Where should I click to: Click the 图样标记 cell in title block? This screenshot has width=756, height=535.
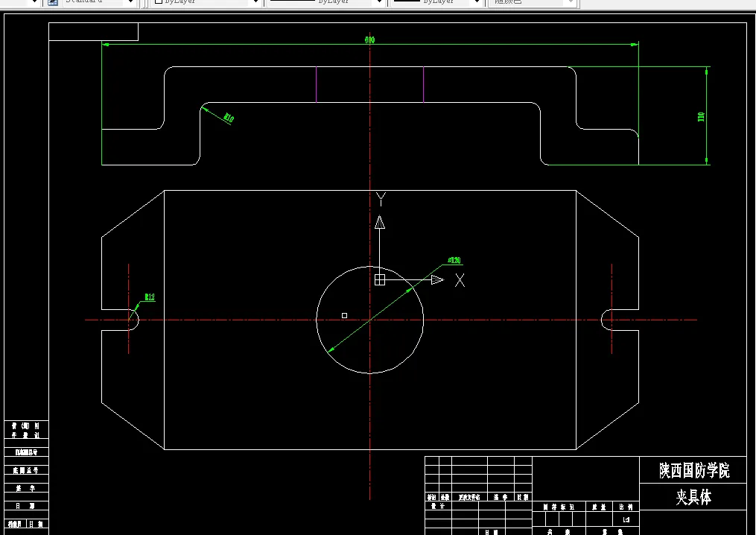pos(559,507)
